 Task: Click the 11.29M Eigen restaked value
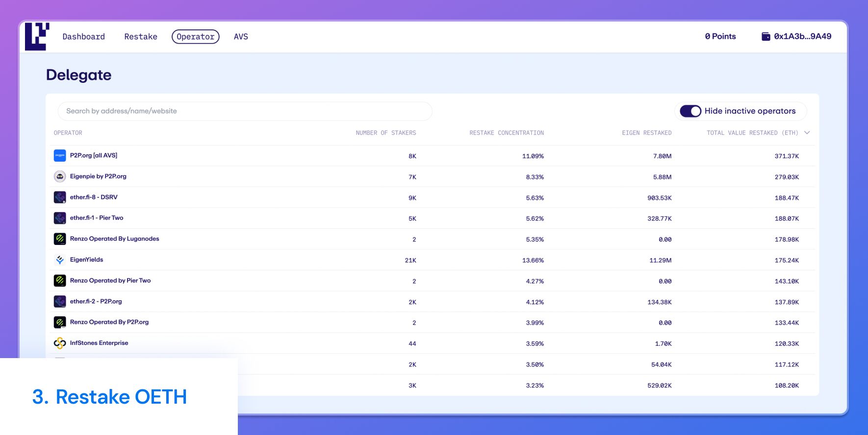[x=661, y=261]
